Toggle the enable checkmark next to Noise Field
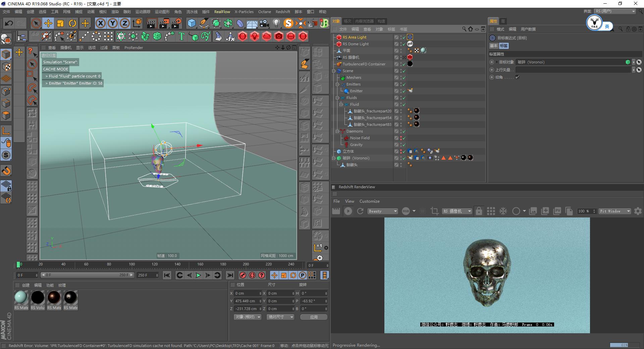 coord(404,138)
